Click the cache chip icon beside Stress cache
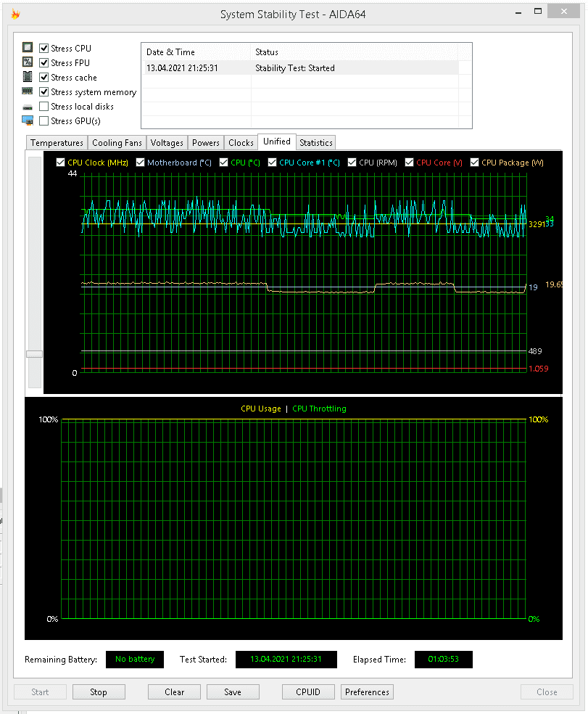 pyautogui.click(x=28, y=76)
